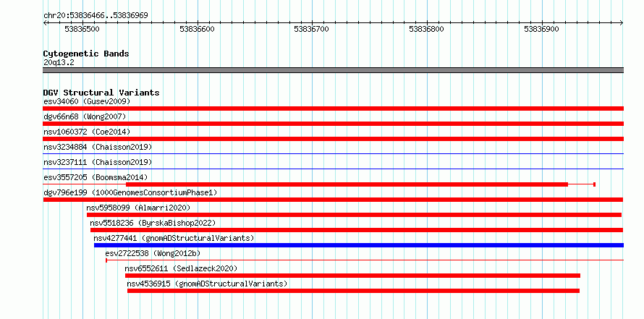Viewport: 644px width, 319px height.
Task: Click ruler position 53836900
Action: click(542, 29)
